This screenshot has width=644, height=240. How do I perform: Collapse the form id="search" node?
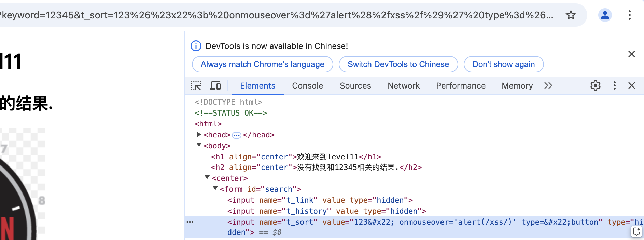[x=215, y=188]
